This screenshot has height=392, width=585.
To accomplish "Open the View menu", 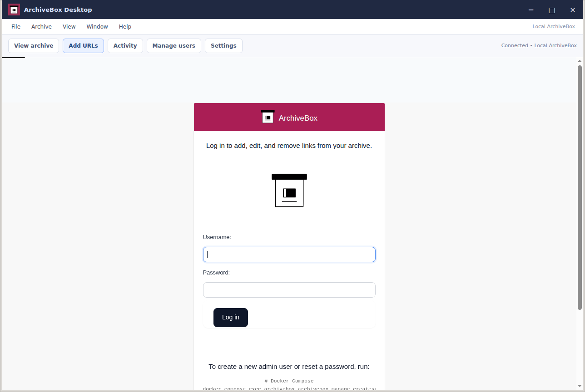I will pos(69,27).
